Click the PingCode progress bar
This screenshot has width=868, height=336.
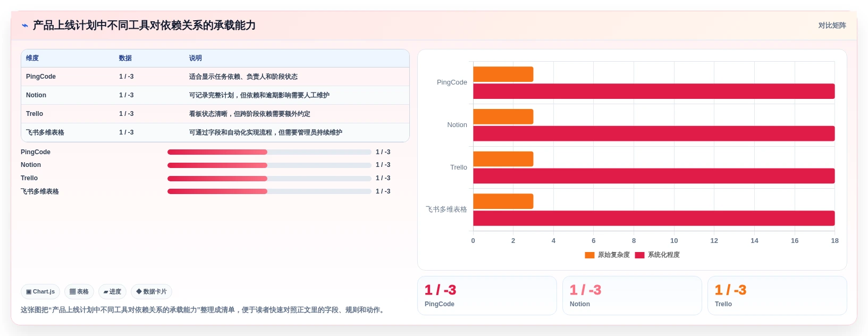point(269,152)
